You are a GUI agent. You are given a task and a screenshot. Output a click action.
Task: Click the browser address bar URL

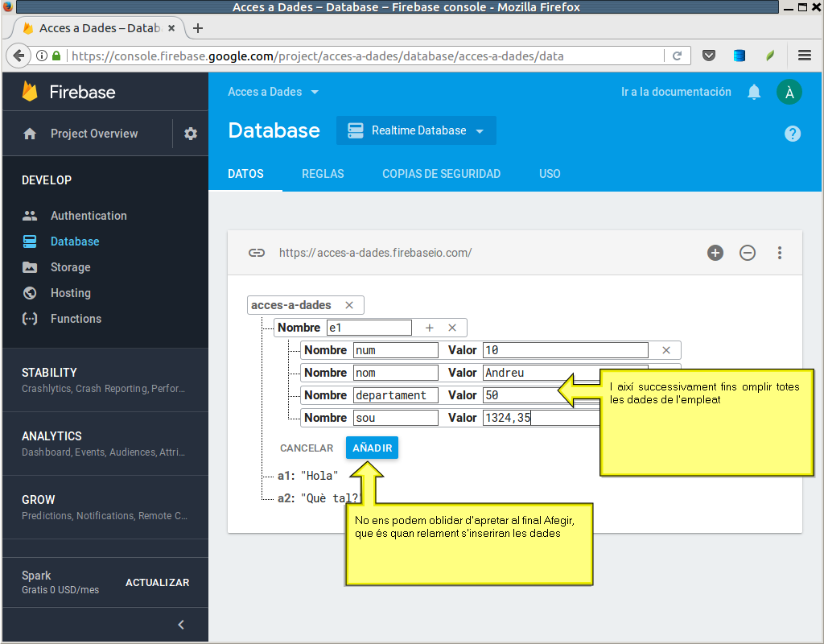pyautogui.click(x=317, y=56)
